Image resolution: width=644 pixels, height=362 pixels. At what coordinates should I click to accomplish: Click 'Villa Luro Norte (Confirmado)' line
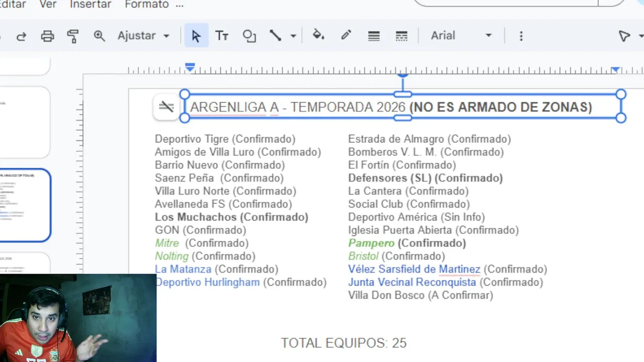click(x=225, y=191)
